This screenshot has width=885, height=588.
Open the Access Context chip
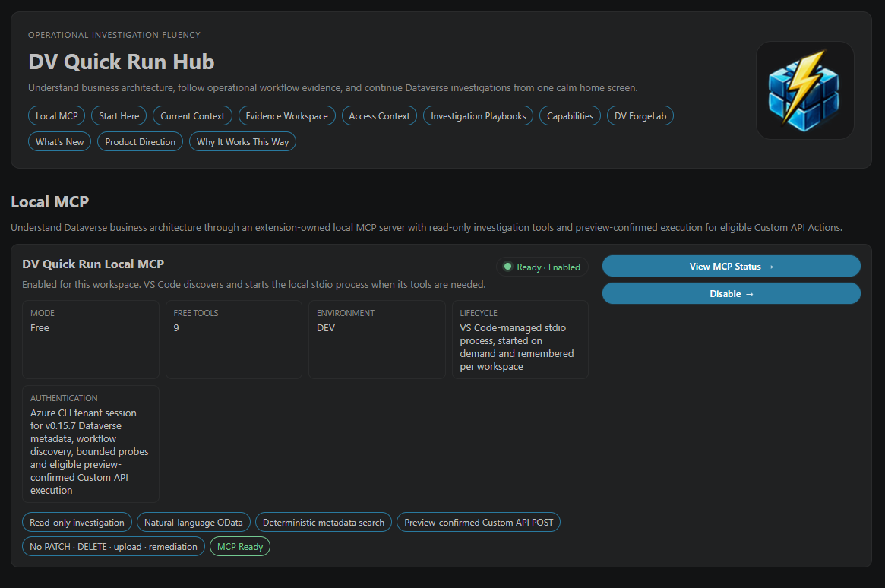pos(379,115)
